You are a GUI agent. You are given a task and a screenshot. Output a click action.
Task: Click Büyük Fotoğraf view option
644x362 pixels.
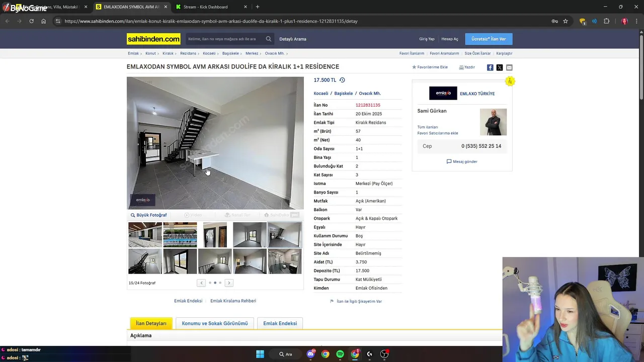tap(149, 215)
